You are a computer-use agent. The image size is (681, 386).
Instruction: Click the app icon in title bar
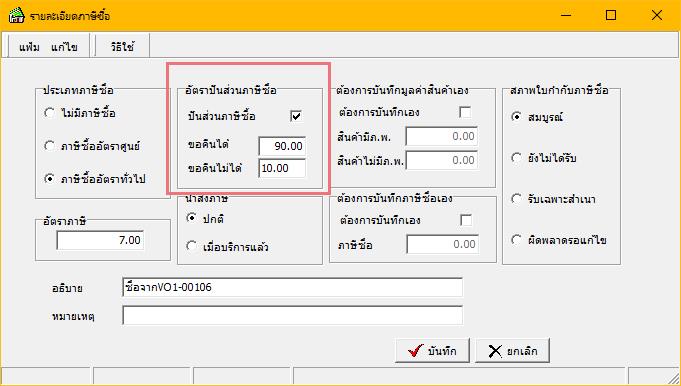[17, 16]
